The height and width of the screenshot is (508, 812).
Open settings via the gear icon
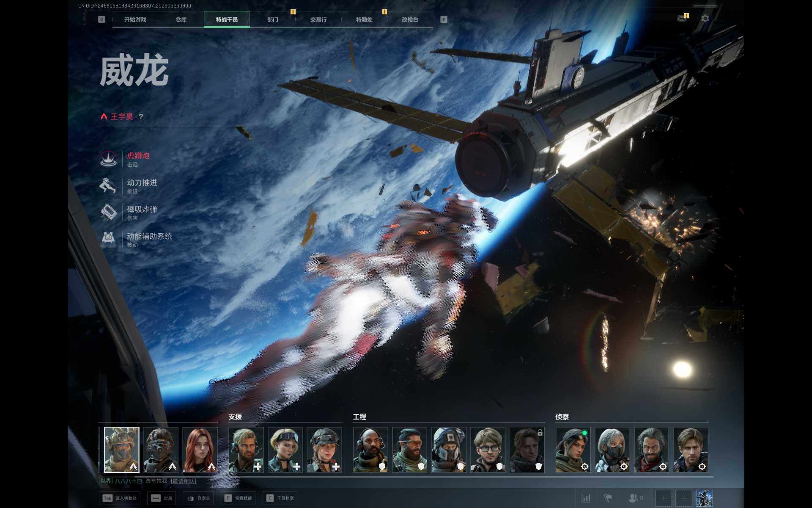click(705, 18)
